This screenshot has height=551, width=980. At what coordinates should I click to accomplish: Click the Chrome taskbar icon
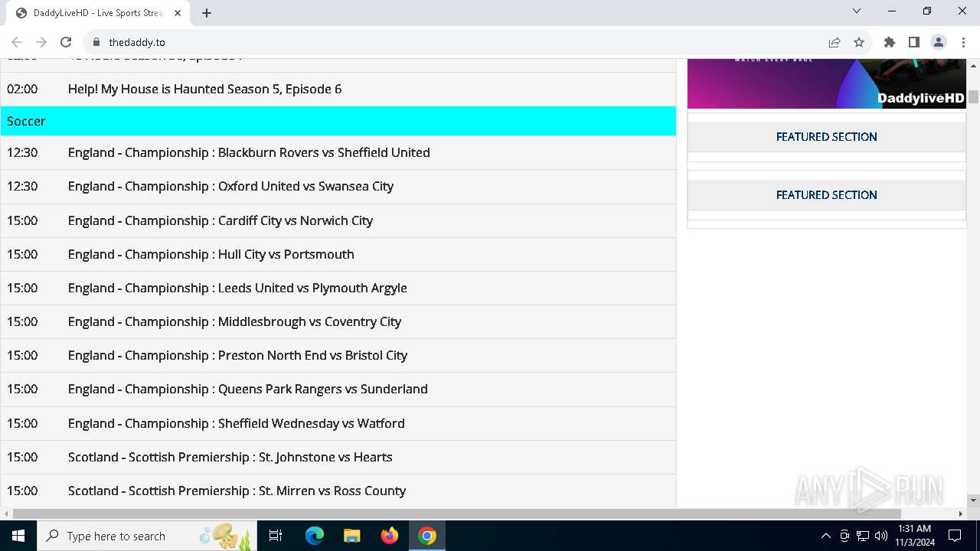coord(427,536)
